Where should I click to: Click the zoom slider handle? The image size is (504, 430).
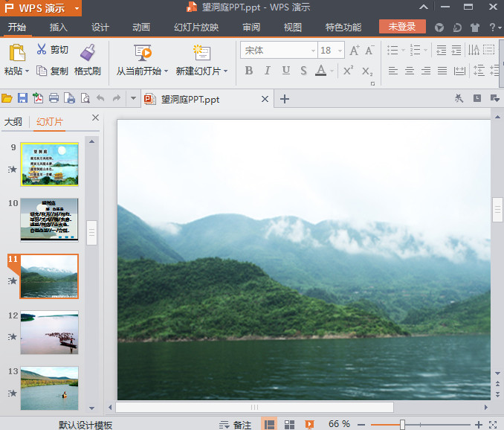(402, 425)
